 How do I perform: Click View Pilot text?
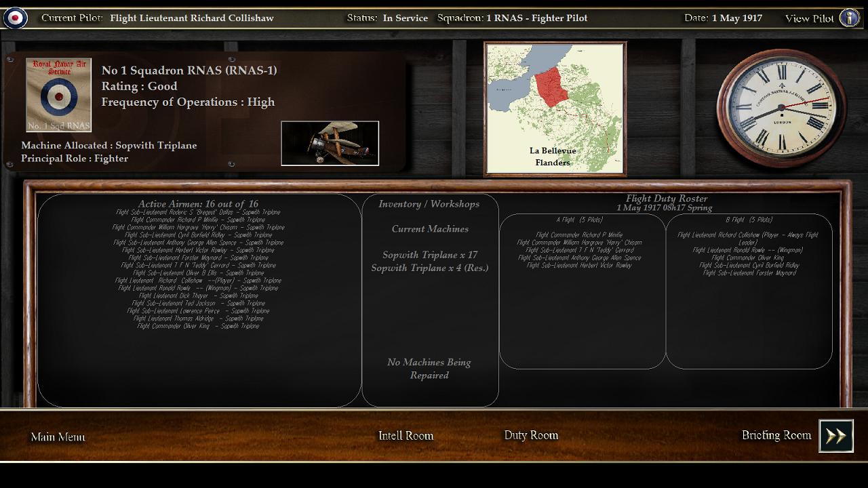(x=810, y=18)
